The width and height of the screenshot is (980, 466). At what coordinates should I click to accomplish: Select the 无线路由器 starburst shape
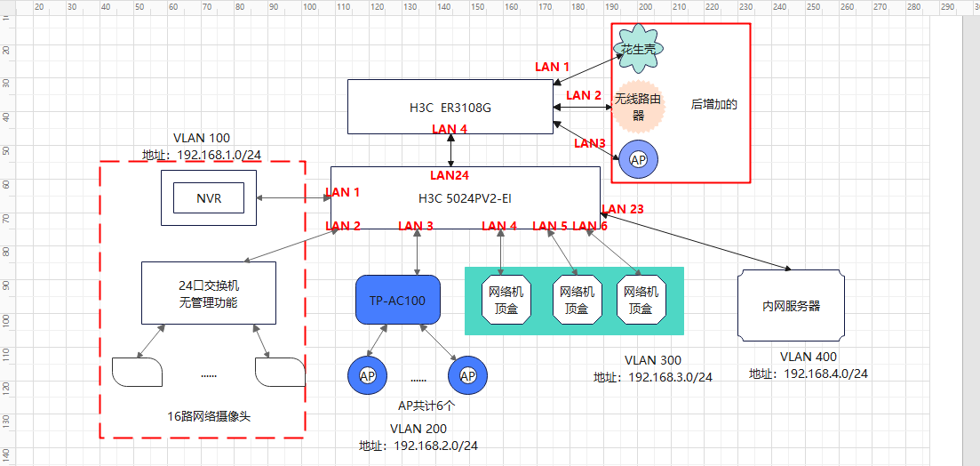click(x=638, y=107)
